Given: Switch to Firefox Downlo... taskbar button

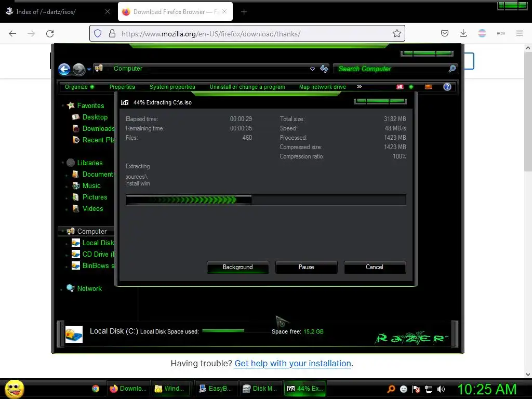Looking at the screenshot, I should point(128,389).
